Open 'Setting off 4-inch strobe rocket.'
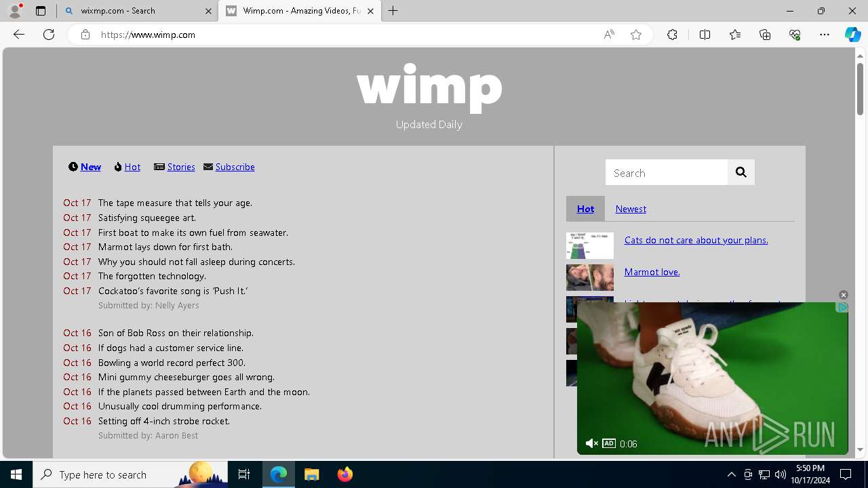Viewport: 868px width, 488px height. coord(164,421)
